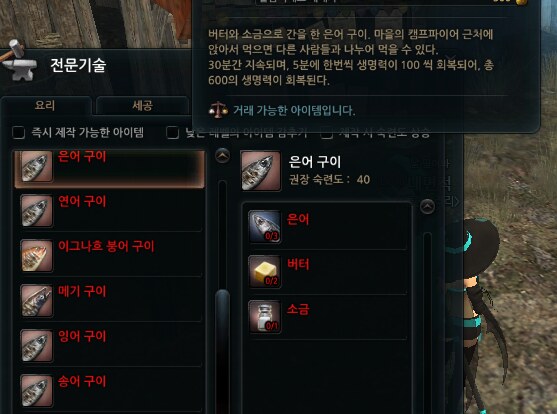
Task: Click the 은어 ingredient icon showing 0/3
Action: pyautogui.click(x=265, y=226)
